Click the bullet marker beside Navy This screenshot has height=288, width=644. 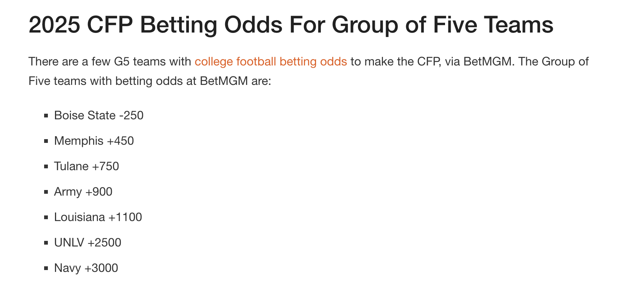click(46, 268)
